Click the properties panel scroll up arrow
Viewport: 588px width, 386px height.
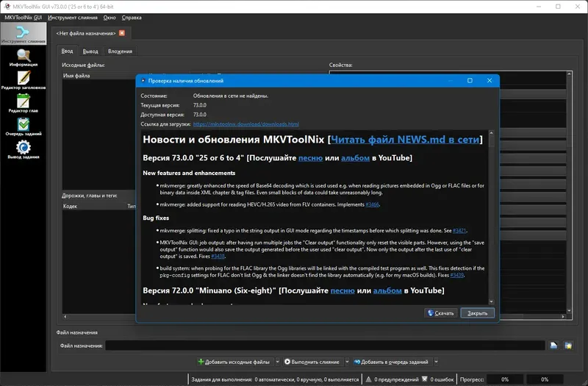(x=569, y=74)
